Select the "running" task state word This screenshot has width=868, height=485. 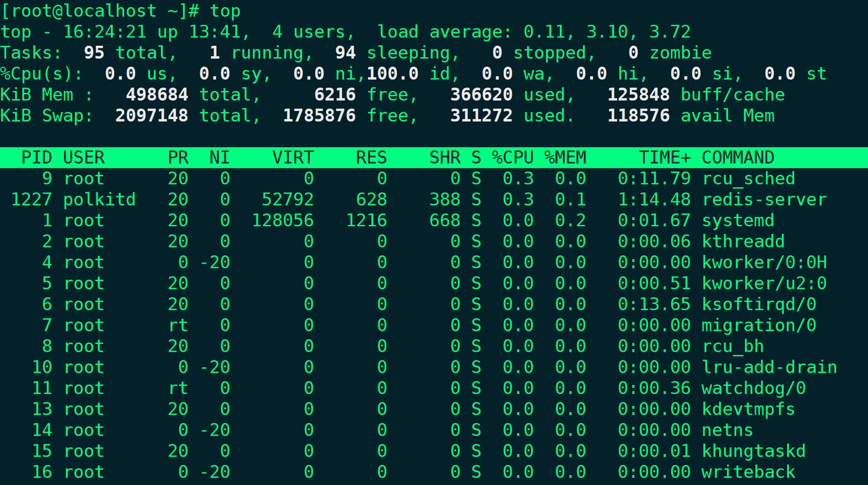point(267,53)
